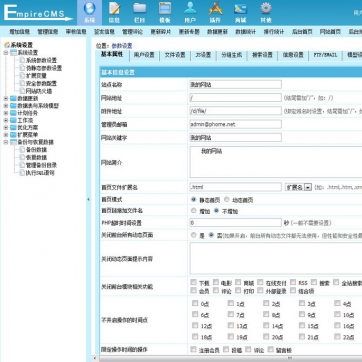Click the 计划任务 folder icon
This screenshot has height=362, width=362.
pos(13,113)
